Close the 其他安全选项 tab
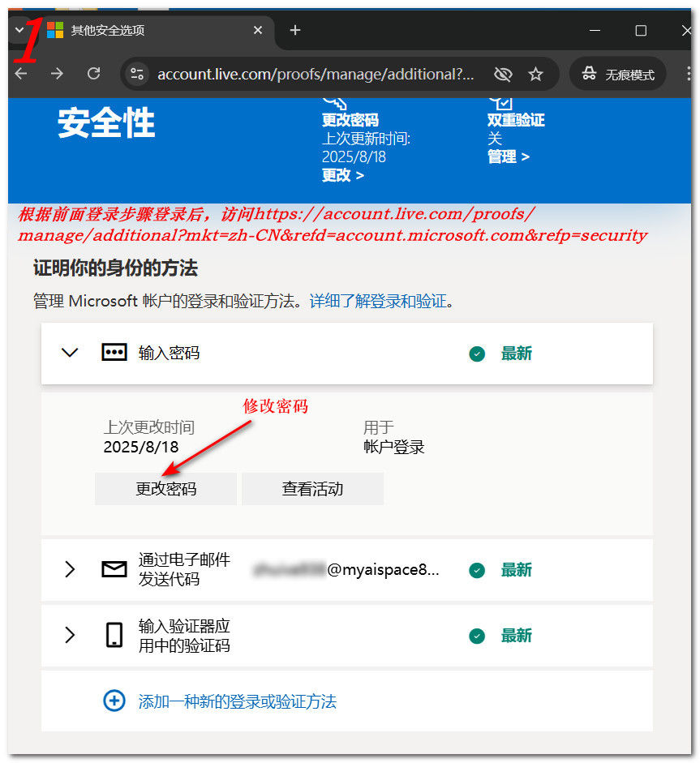This screenshot has height=763, width=700. click(x=258, y=30)
